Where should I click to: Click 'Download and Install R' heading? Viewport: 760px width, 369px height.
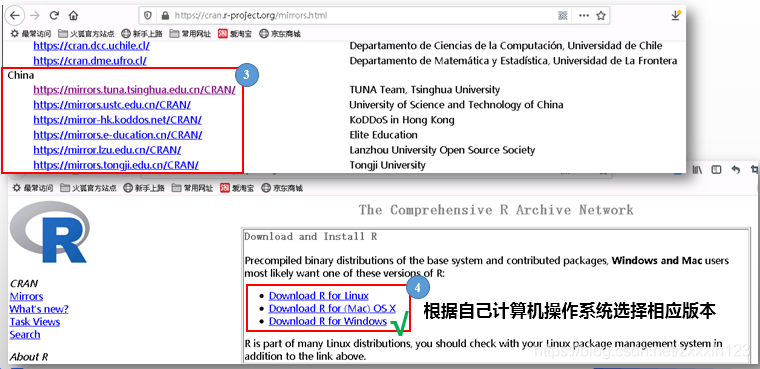coord(311,237)
